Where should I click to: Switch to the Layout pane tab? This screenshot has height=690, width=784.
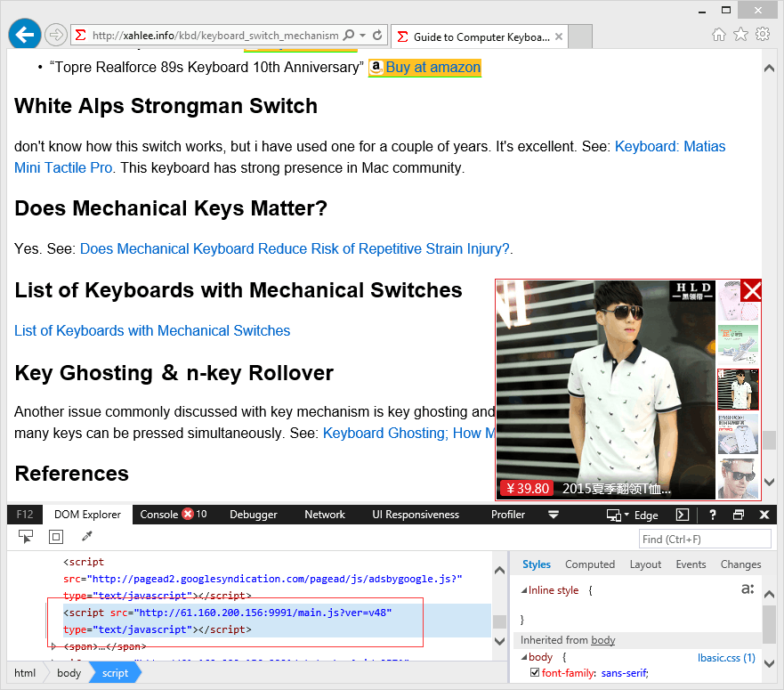pos(645,564)
